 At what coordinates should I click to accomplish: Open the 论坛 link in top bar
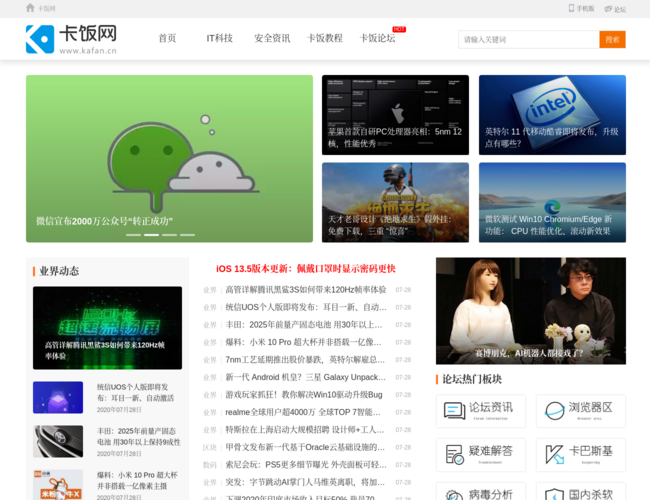[x=615, y=9]
